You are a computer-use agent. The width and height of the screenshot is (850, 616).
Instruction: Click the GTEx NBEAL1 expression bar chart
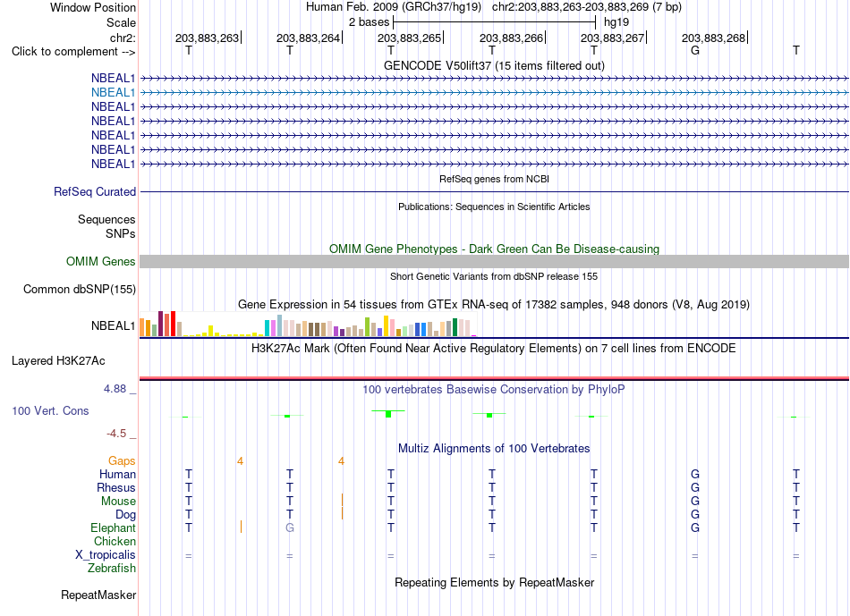(308, 324)
